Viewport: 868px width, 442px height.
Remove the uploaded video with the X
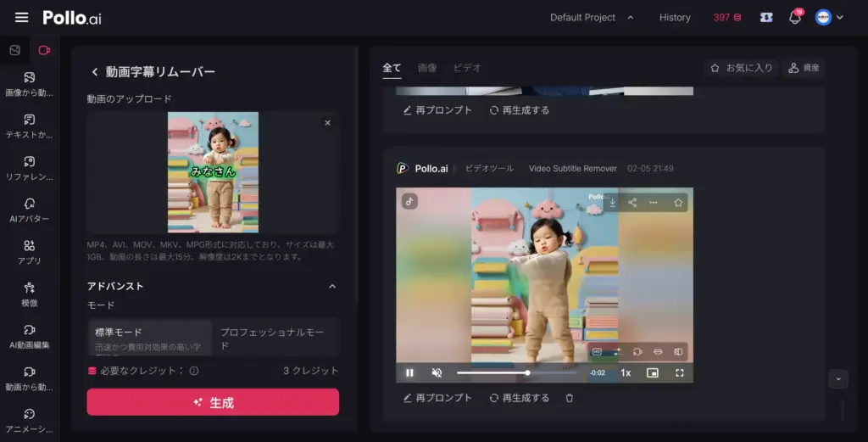[328, 123]
